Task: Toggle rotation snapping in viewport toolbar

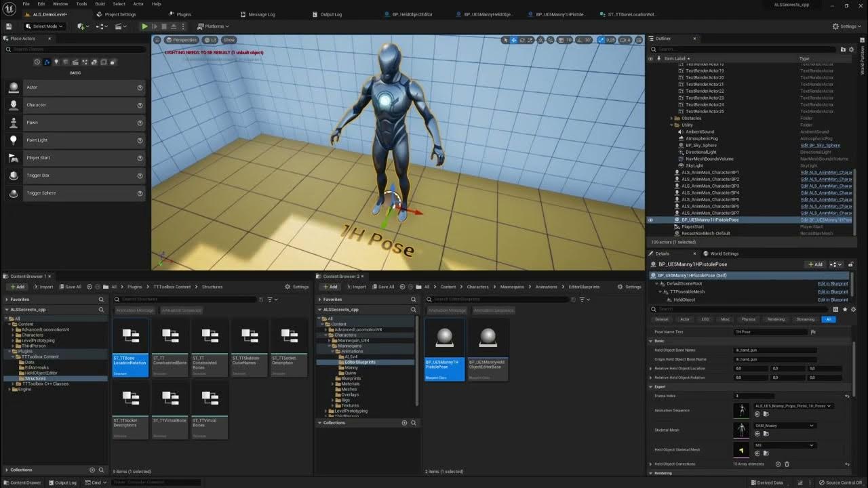Action: [x=579, y=40]
